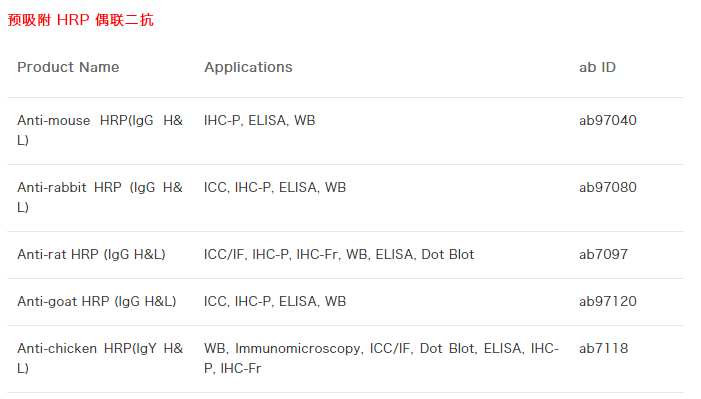Click the ab ID column header
701x399 pixels.
[597, 67]
